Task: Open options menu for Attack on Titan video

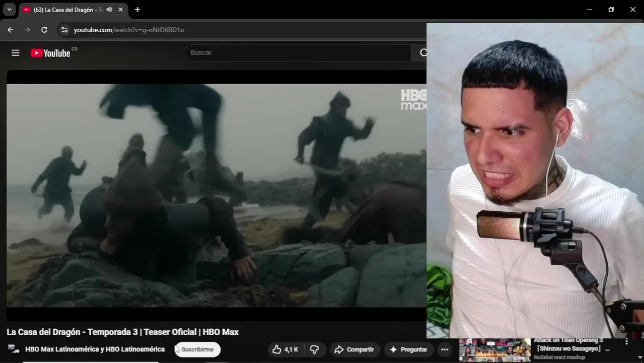Action: [626, 342]
